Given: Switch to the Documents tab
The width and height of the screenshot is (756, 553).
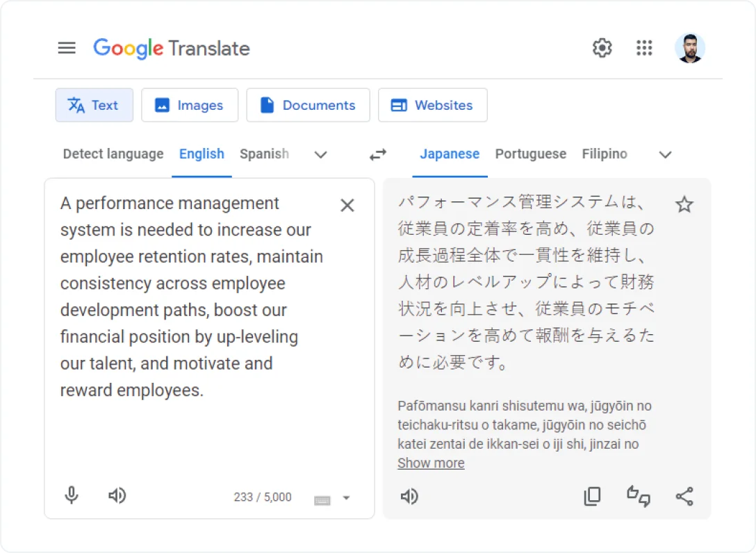Looking at the screenshot, I should (x=308, y=105).
